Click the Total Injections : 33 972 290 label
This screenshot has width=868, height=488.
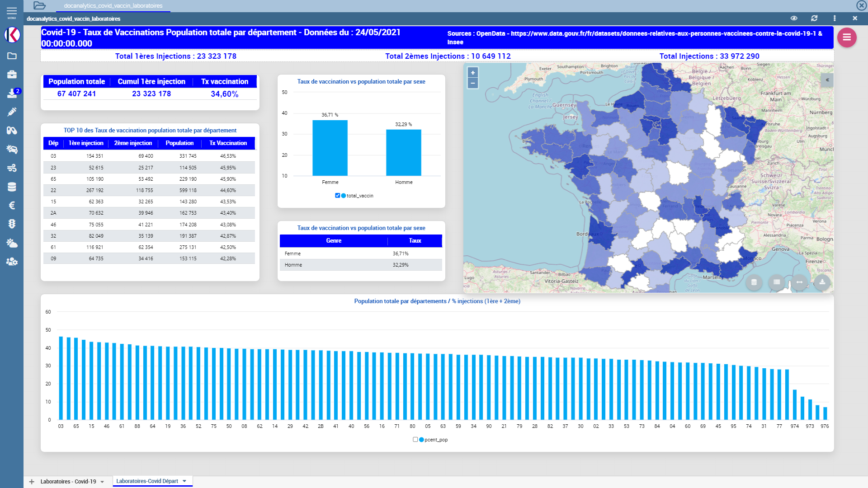point(709,56)
